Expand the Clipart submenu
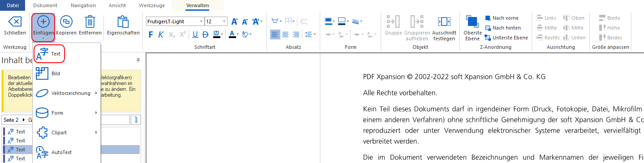The height and width of the screenshot is (163, 644). click(66, 133)
